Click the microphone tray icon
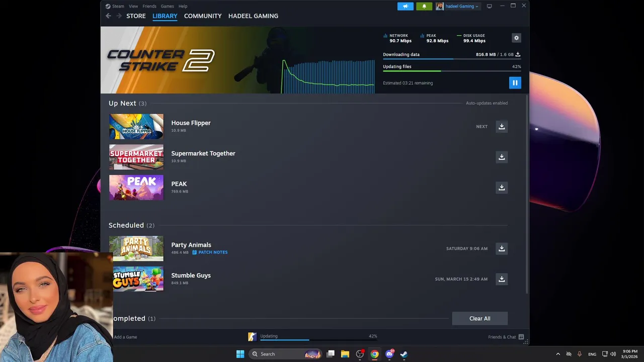 [x=579, y=354]
